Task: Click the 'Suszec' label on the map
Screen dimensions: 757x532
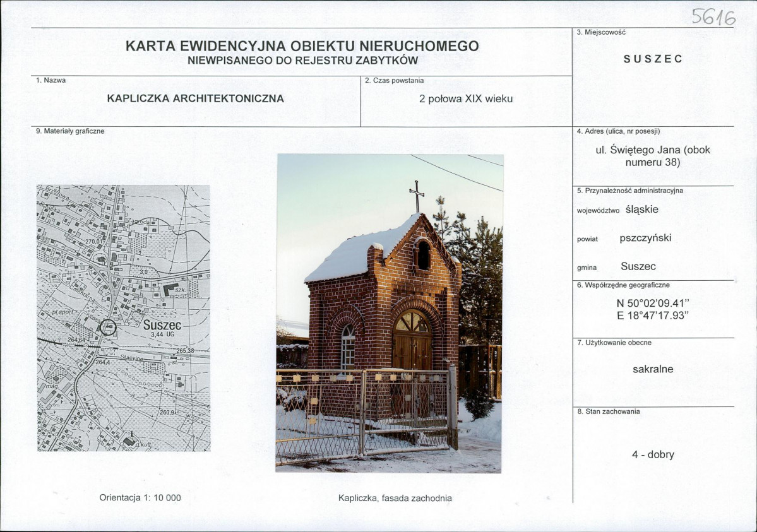Action: click(x=162, y=325)
